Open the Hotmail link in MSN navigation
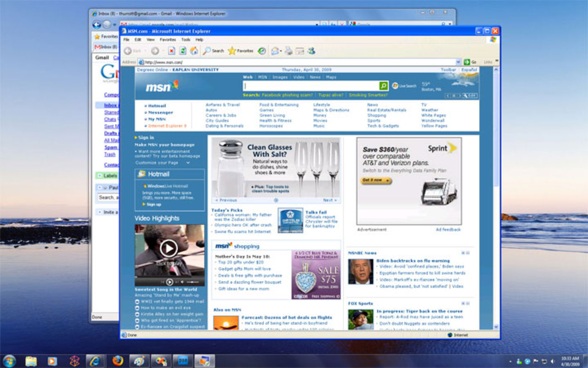The image size is (588, 368). [157, 106]
